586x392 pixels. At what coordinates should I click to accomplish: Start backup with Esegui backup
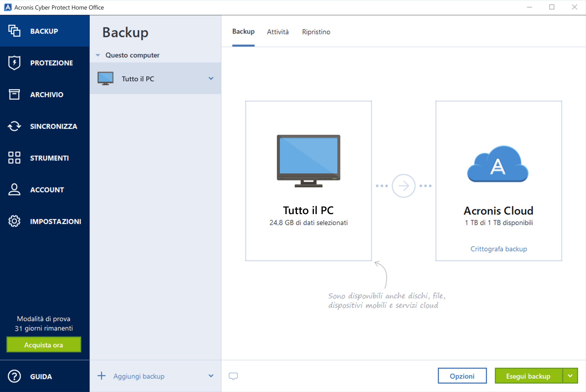coord(529,376)
